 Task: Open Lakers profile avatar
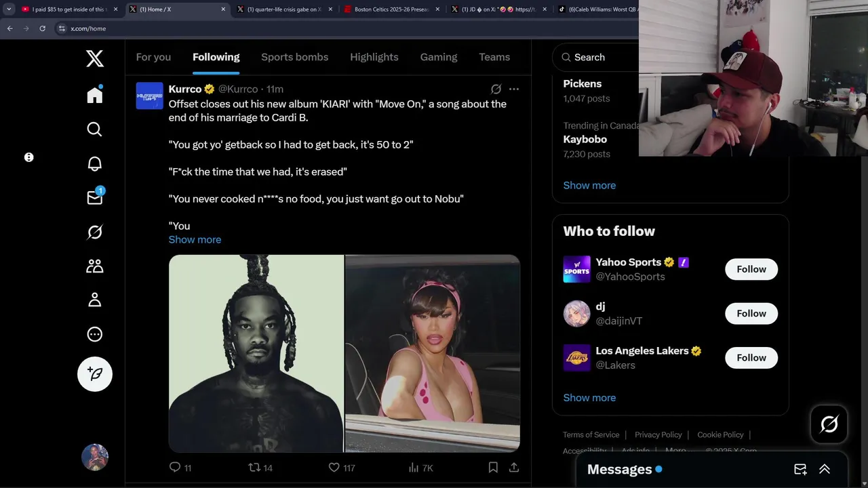(576, 358)
